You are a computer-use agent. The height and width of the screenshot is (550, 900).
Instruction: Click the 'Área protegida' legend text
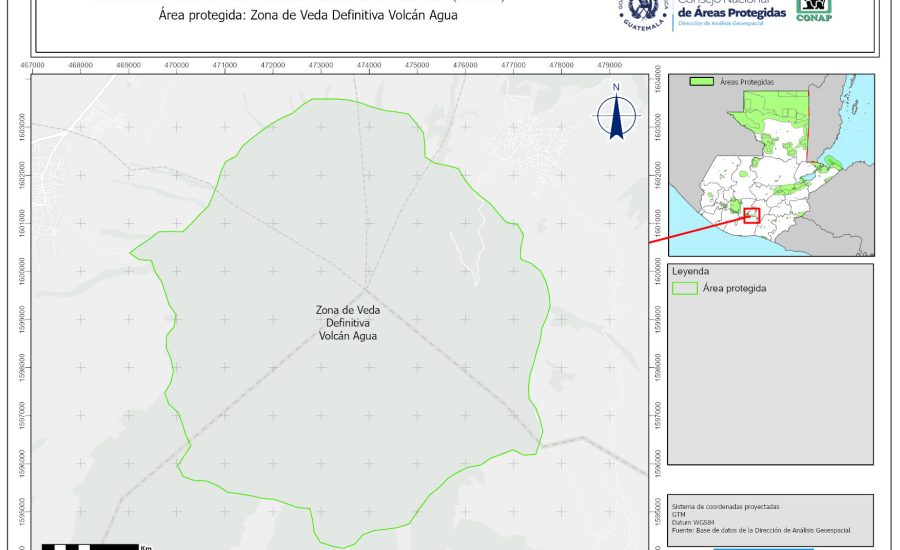(x=734, y=288)
